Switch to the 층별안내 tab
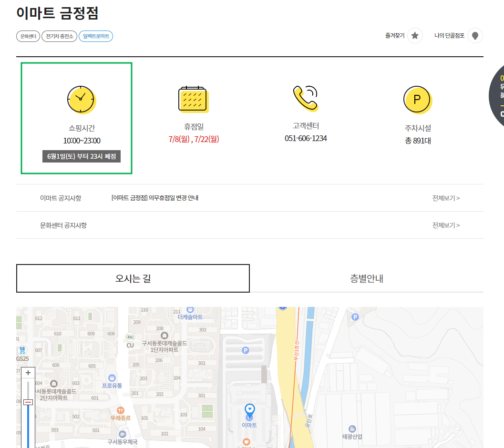Screen dimensions: 504x448 [x=366, y=278]
